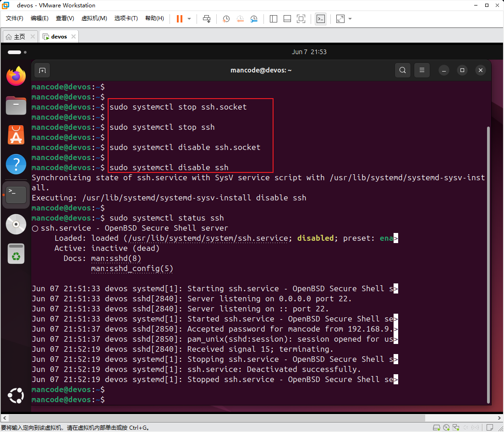The height and width of the screenshot is (432, 504).
Task: Toggle the VMware console view button
Action: point(321,19)
